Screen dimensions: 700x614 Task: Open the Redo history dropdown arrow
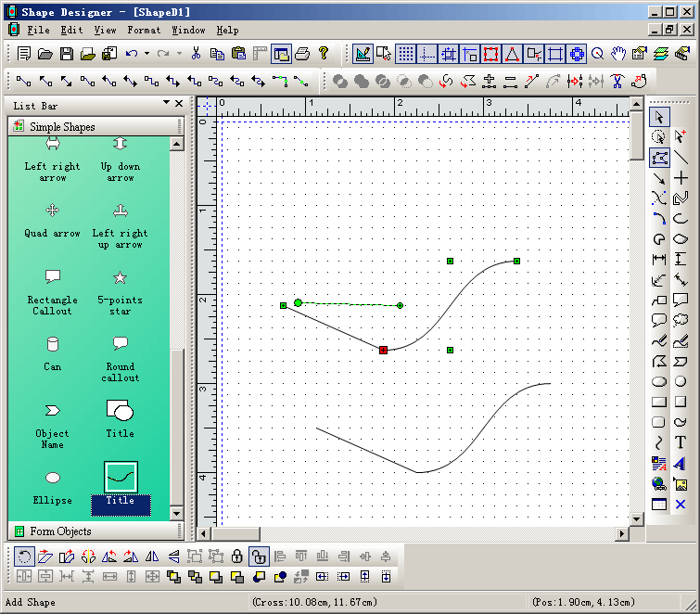[179, 54]
